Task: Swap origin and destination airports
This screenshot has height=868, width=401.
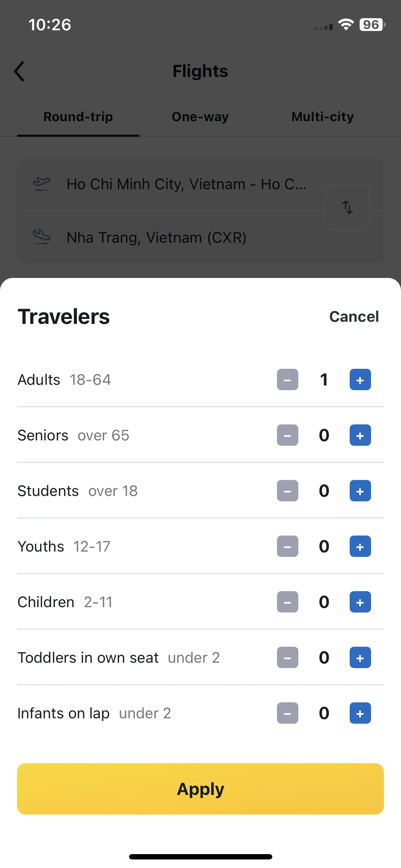Action: tap(348, 207)
